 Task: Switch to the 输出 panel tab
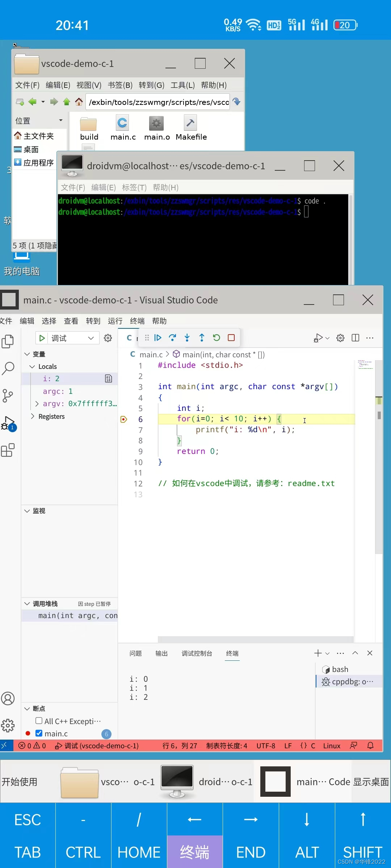click(x=161, y=653)
